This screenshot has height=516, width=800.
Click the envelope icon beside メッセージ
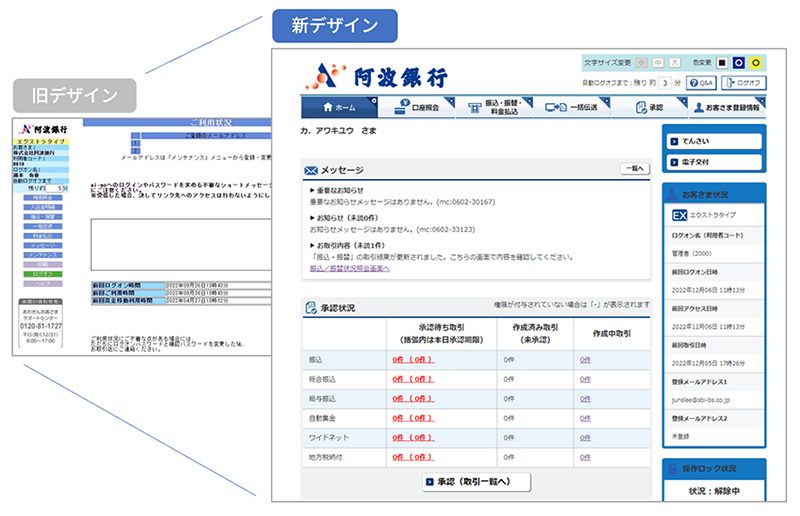311,170
